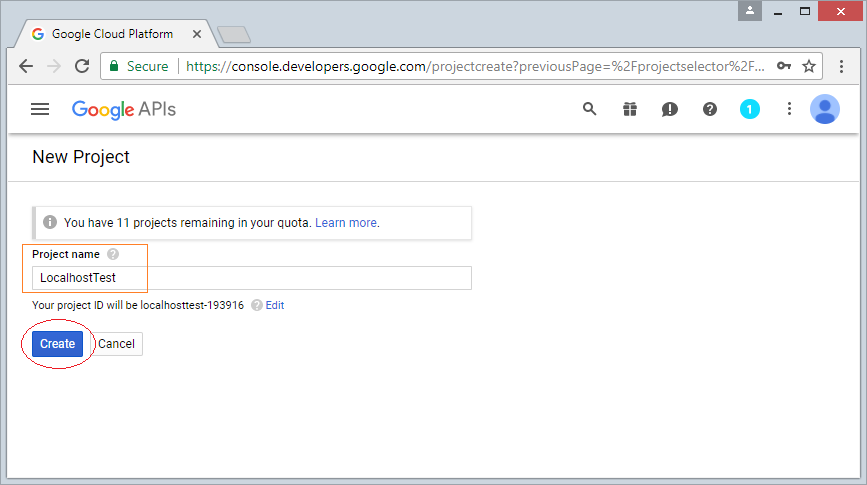867x485 pixels.
Task: Close the Google Cloud Platform tab
Action: tap(197, 34)
